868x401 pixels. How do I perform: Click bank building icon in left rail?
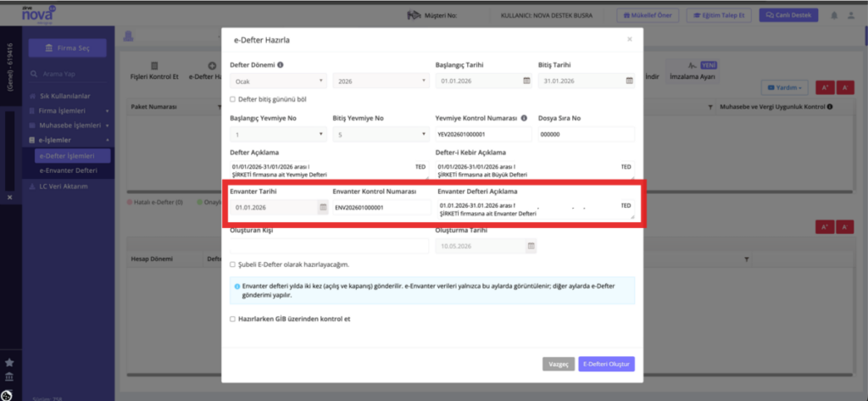[9, 378]
